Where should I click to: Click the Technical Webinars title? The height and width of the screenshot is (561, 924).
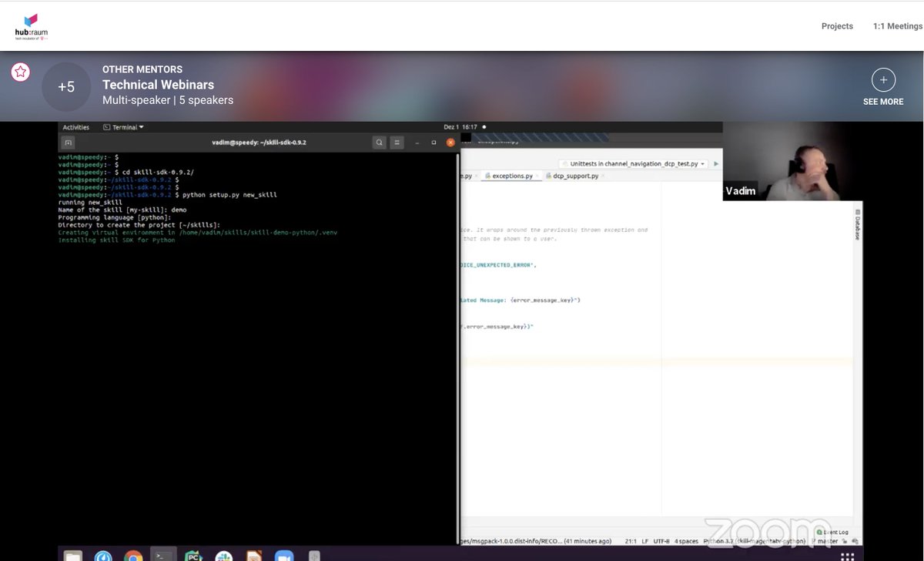click(158, 85)
